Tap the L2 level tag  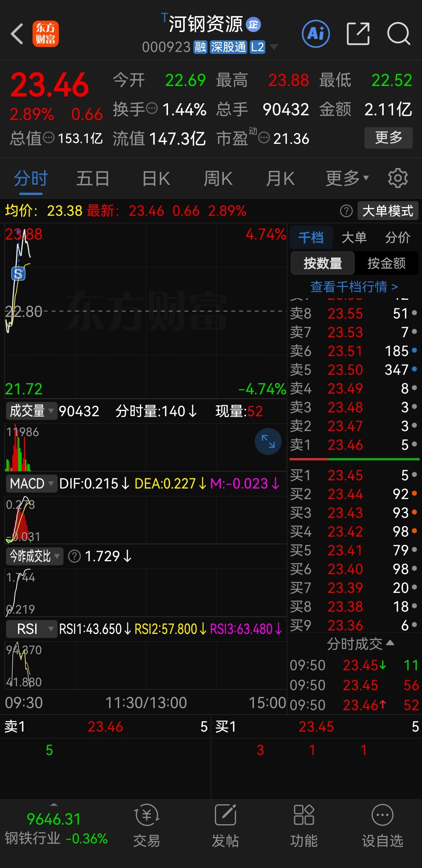257,47
